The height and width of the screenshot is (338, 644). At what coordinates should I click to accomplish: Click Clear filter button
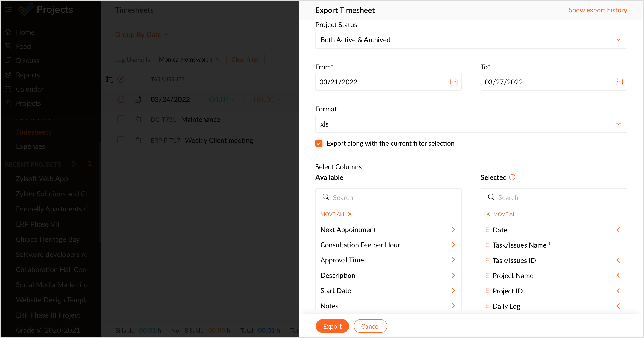coord(245,59)
